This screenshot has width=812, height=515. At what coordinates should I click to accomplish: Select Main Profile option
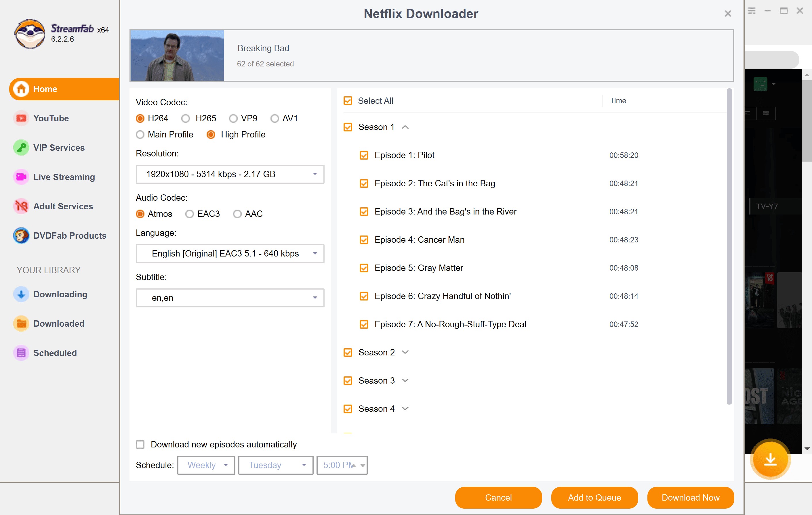click(140, 135)
